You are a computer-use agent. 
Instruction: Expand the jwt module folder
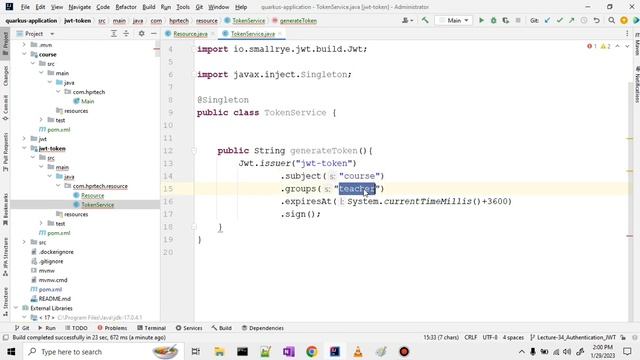pos(24,139)
